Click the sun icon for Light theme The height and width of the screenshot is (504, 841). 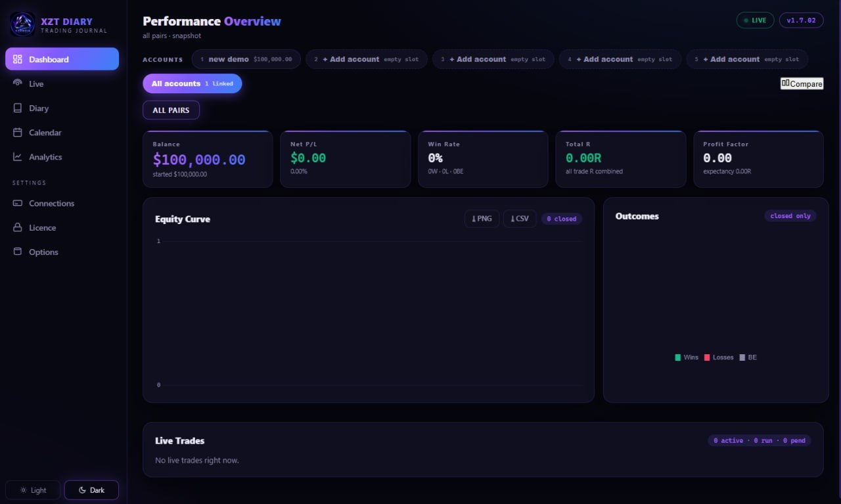[x=24, y=490]
